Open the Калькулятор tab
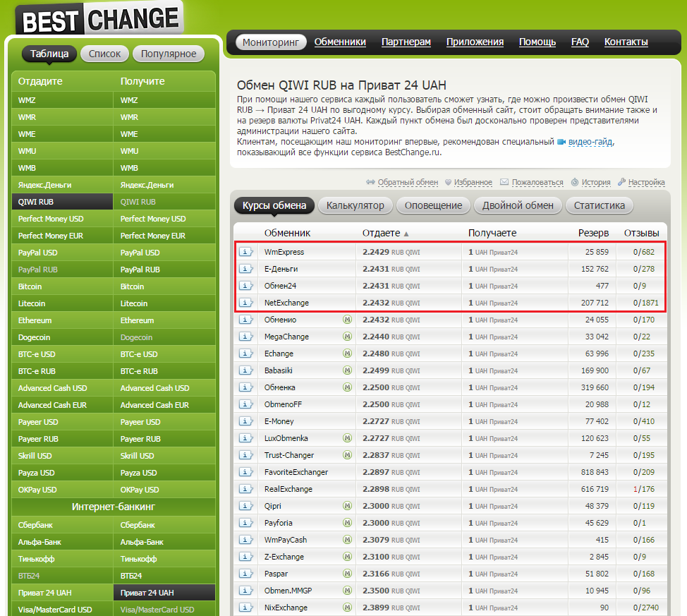 tap(355, 205)
